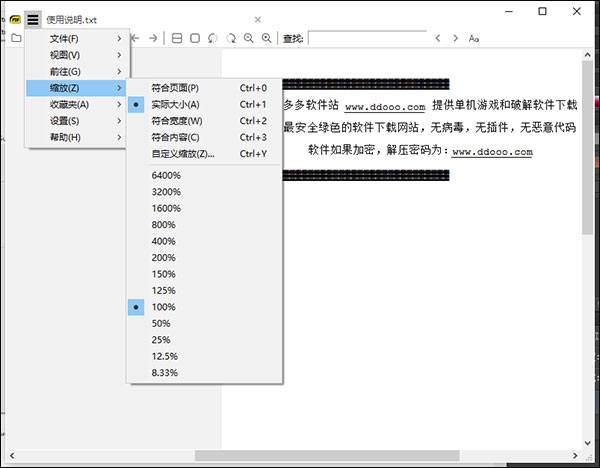Select 符合宽度(W) from zoom menu
The height and width of the screenshot is (468, 600).
click(175, 121)
